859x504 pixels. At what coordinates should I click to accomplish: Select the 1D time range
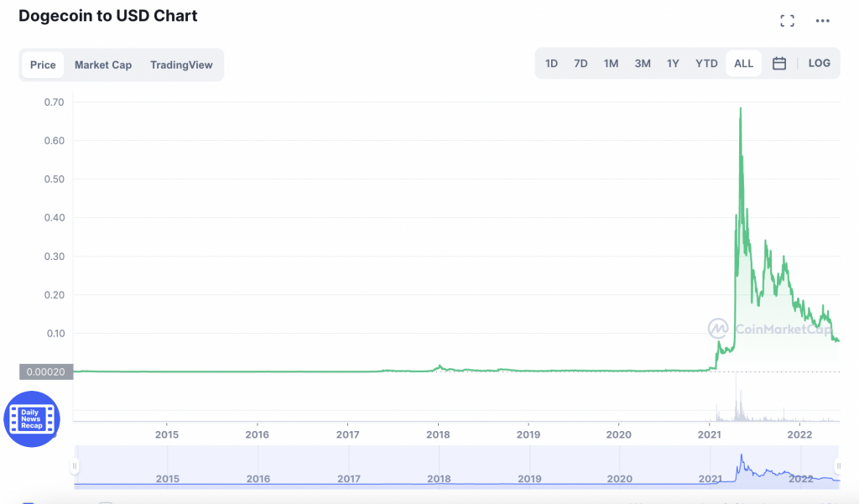[551, 64]
